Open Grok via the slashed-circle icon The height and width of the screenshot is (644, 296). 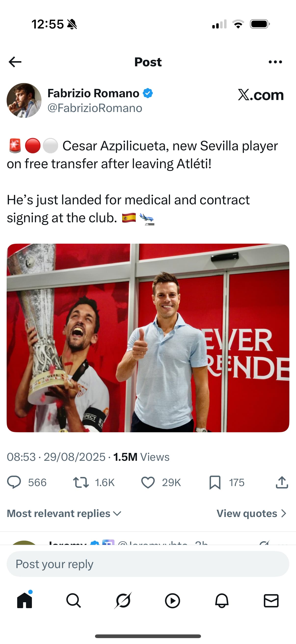click(x=123, y=601)
